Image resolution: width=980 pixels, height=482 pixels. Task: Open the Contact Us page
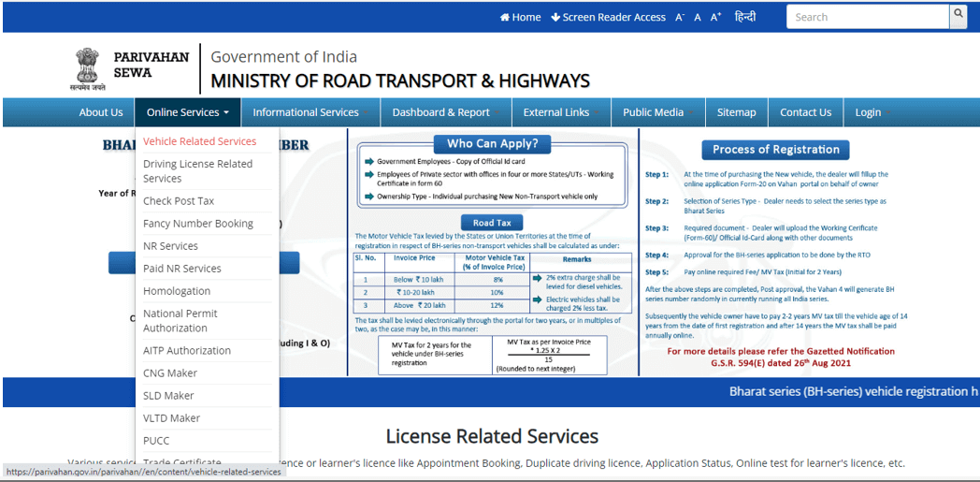click(806, 112)
